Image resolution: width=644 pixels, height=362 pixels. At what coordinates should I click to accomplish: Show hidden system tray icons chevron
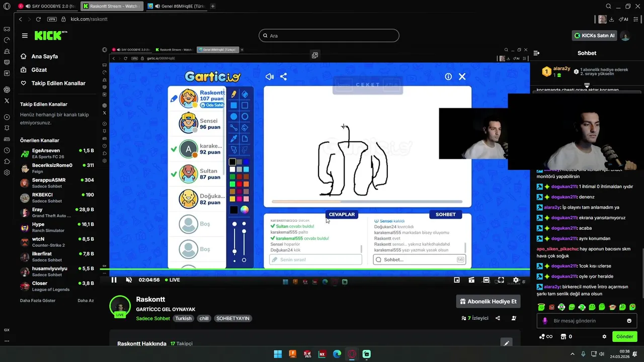point(572,354)
